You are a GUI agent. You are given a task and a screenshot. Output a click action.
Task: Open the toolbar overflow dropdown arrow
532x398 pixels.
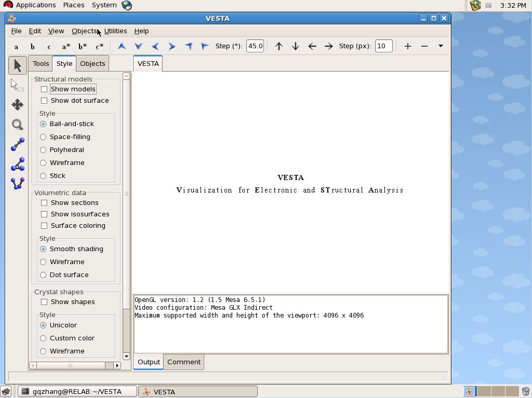pyautogui.click(x=441, y=46)
